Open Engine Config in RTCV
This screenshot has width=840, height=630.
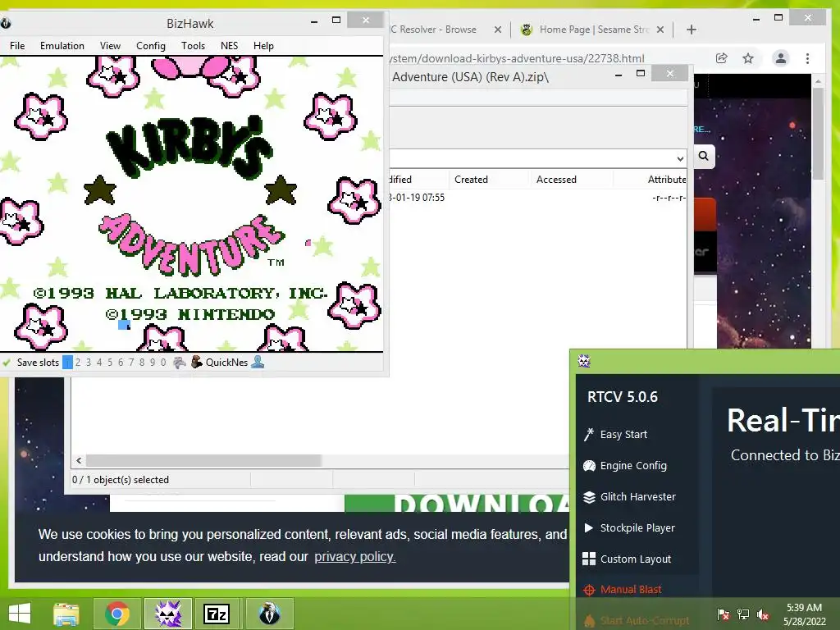click(633, 466)
